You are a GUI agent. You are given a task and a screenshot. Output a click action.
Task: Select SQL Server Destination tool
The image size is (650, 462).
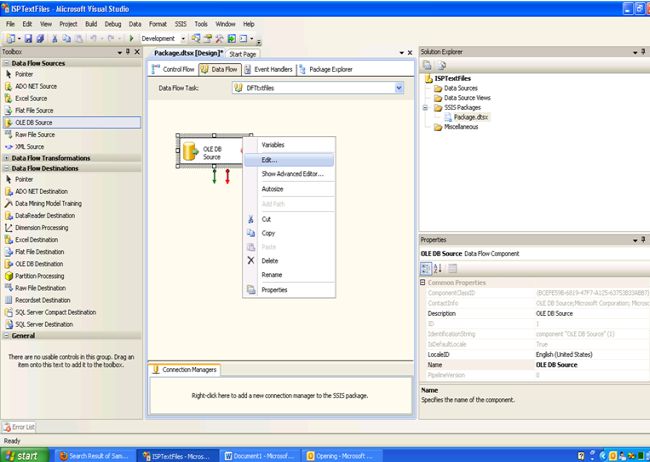(44, 324)
